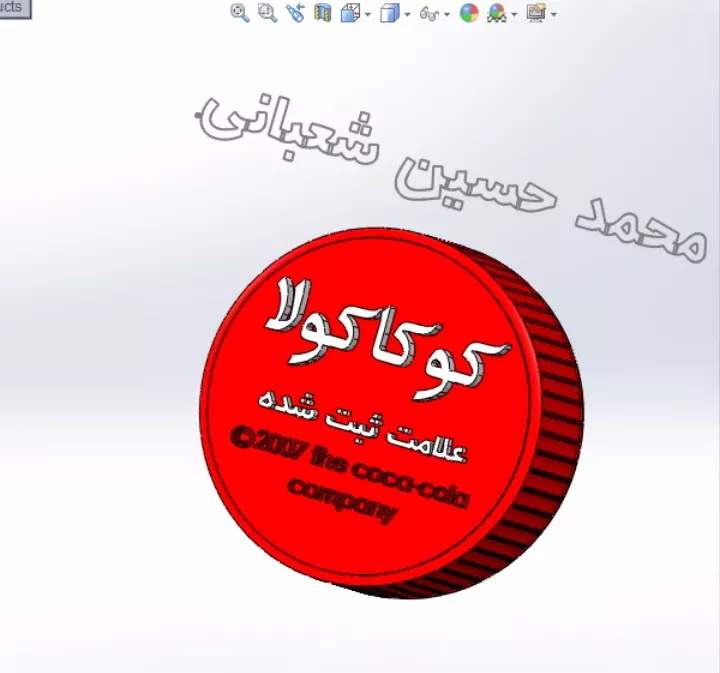
Task: Click the Display Style cube icon
Action: tap(389, 13)
